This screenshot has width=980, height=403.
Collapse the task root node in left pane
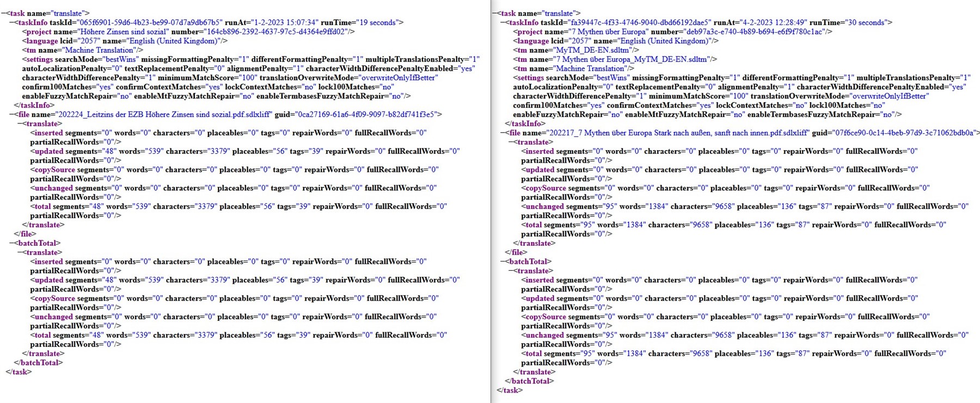pos(3,13)
